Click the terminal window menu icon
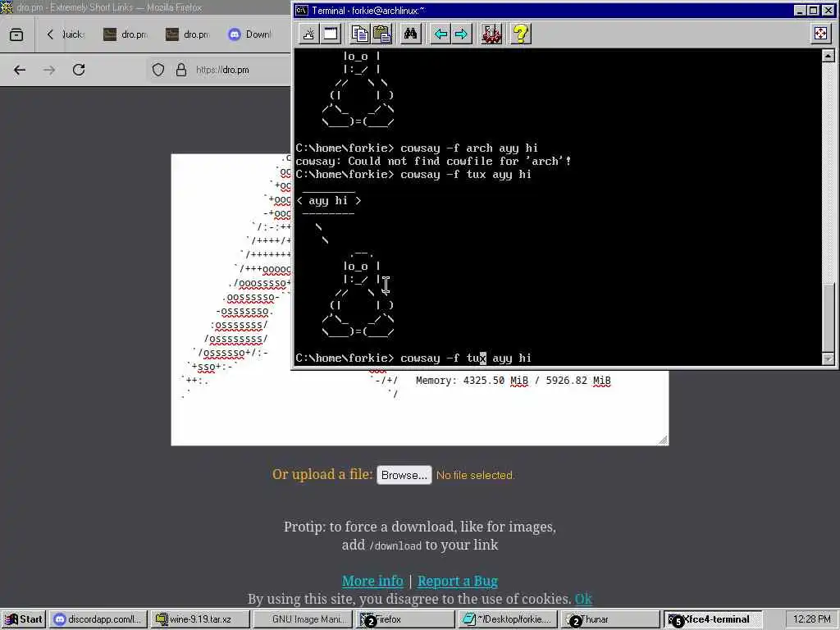 tap(302, 10)
